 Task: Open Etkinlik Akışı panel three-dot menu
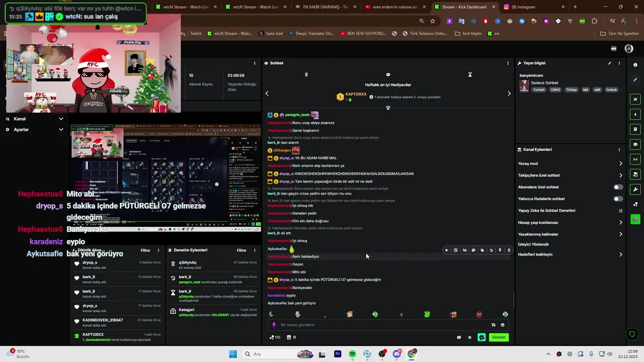pos(158,250)
